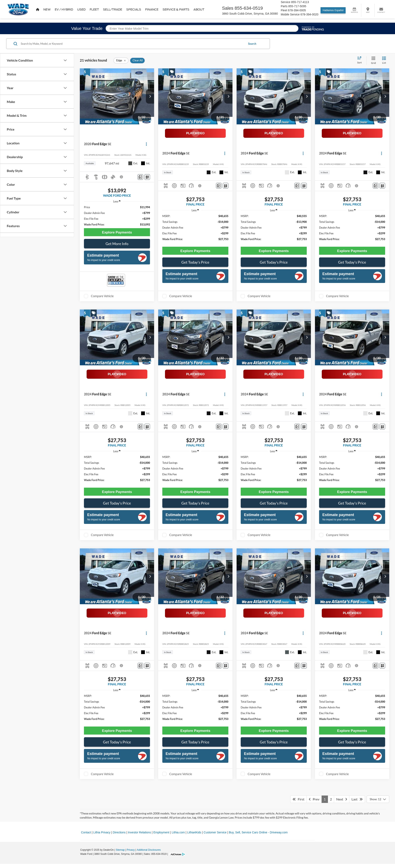
Task: Expand the Fuel Type filter
Action: point(37,199)
